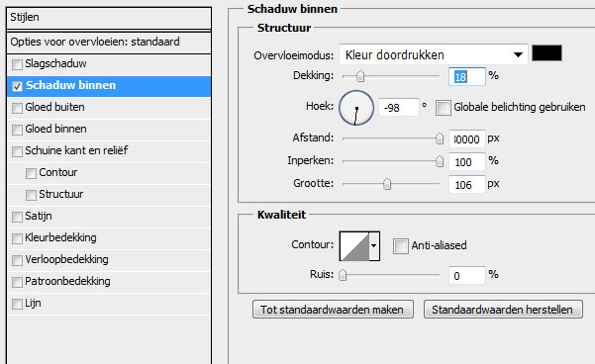Click the Inperken field showing 100
Screen dimensions: 595x364
pos(466,162)
